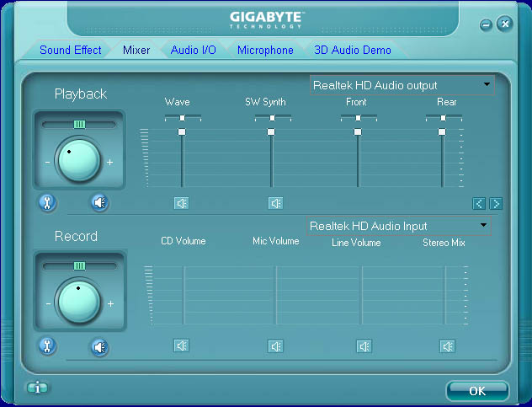The width and height of the screenshot is (532, 407).
Task: Increase Record volume with the plus sign
Action: tap(110, 303)
